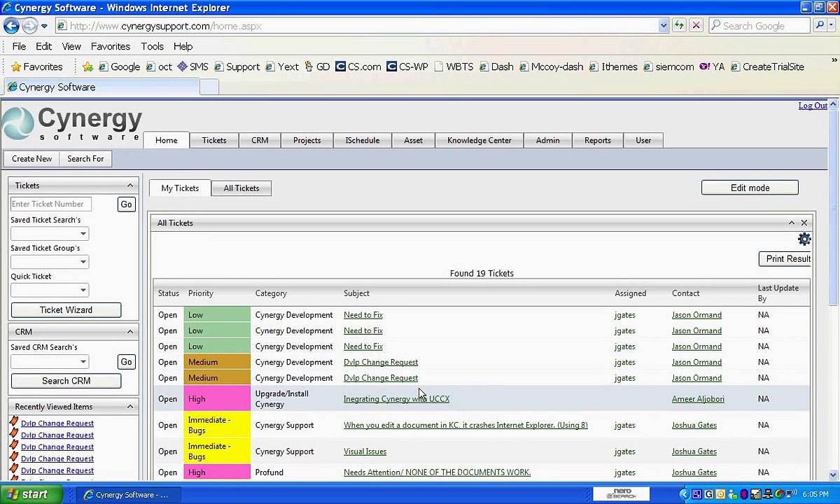Open the All Tickets settings gear
Viewport: 840px width, 504px height.
pyautogui.click(x=804, y=239)
